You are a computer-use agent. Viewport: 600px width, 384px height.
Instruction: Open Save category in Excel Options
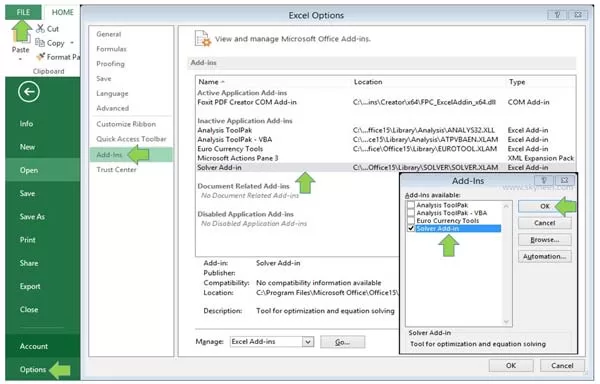131,78
